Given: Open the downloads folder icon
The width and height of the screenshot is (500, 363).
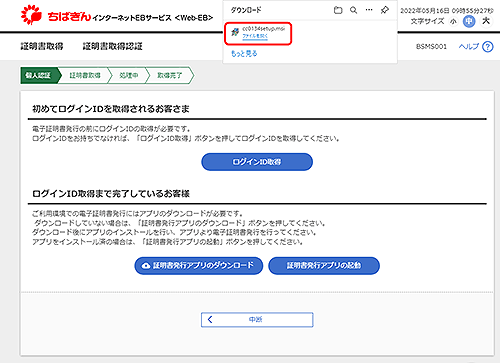Looking at the screenshot, I should point(338,10).
